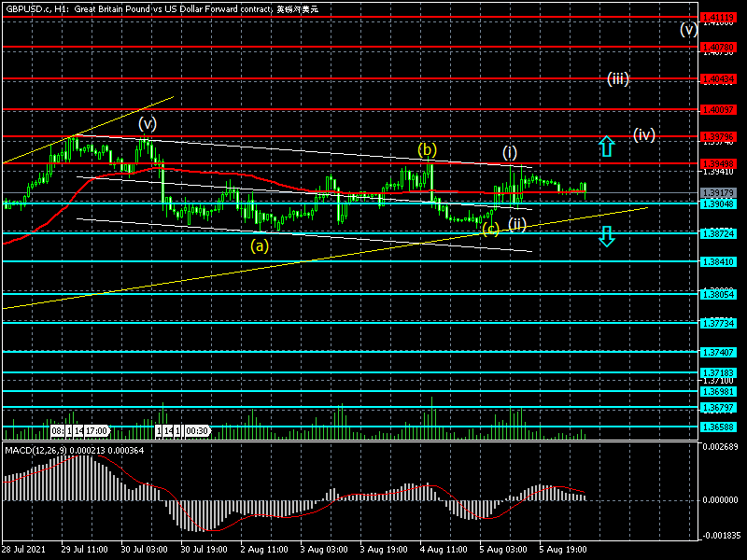The width and height of the screenshot is (747, 560).
Task: Click the 1.41119 red price label
Action: [x=718, y=18]
